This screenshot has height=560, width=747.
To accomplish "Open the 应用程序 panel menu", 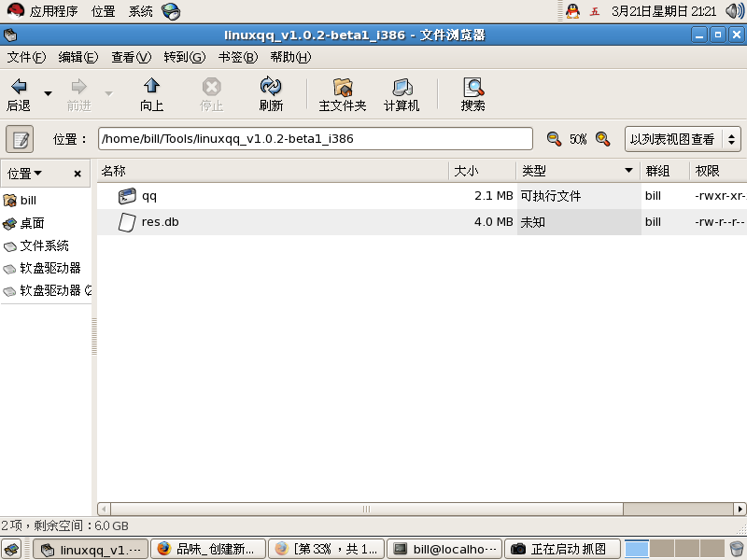I will tap(43, 11).
